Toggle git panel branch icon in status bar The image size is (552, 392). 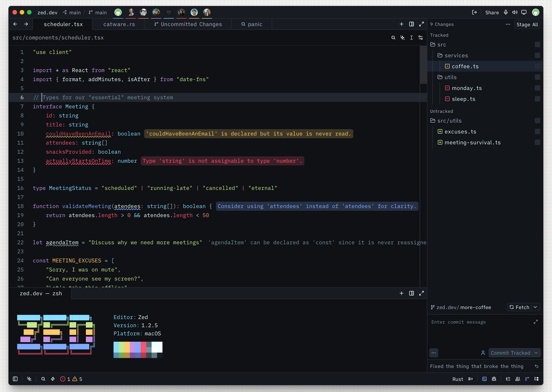(527, 379)
